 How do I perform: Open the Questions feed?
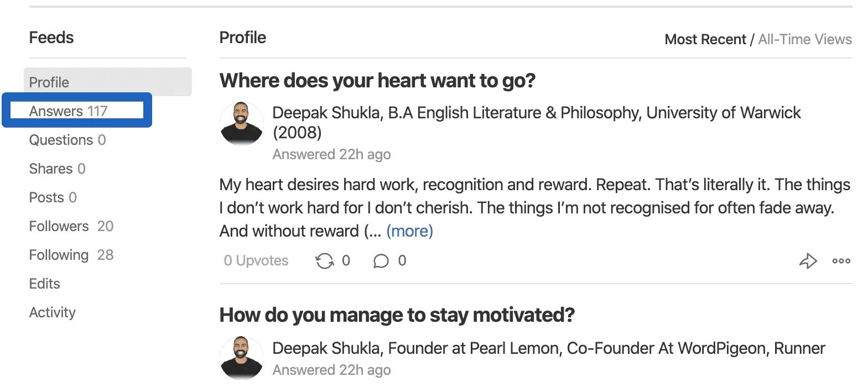[67, 140]
